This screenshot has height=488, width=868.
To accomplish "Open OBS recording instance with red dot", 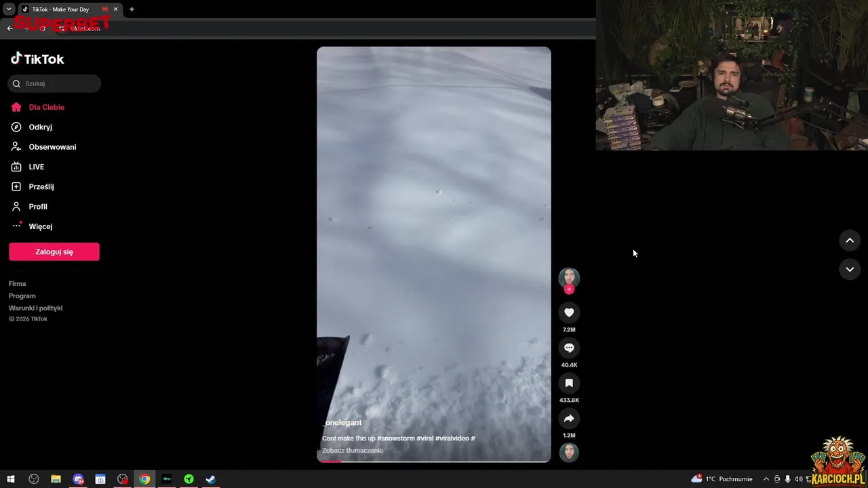I will pos(122,479).
